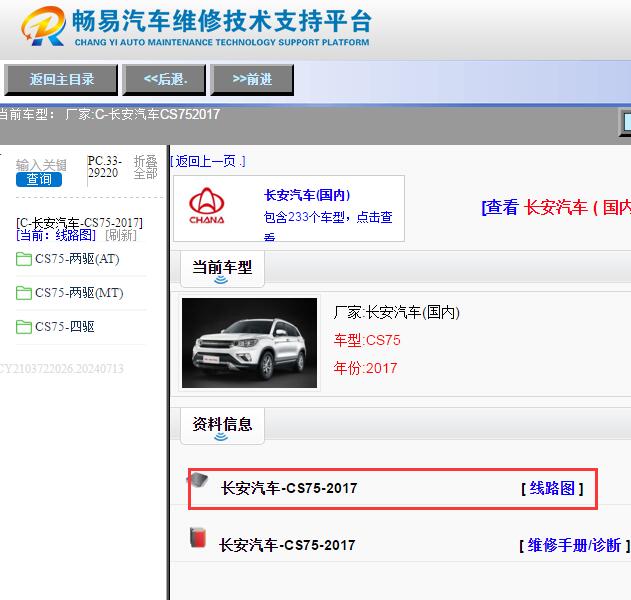Click the partial button at right of gray bar
Viewport: 631px width, 600px height.
click(625, 123)
